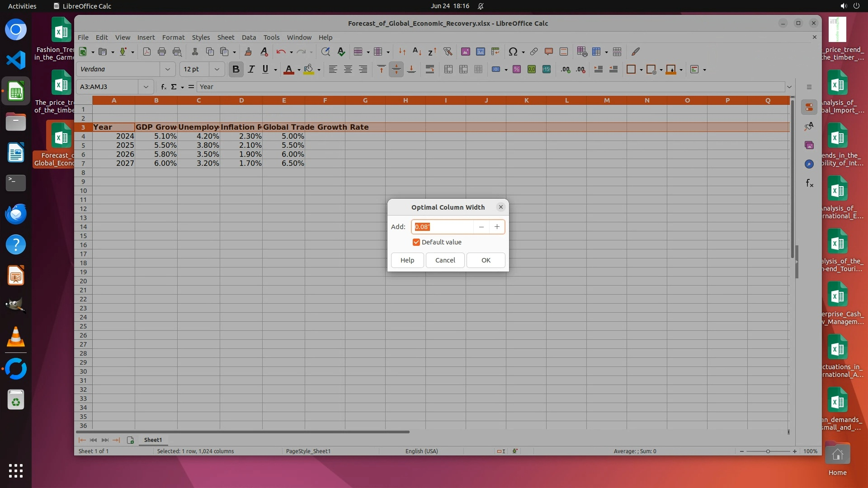Open the Data menu
This screenshot has height=488, width=868.
click(249, 38)
